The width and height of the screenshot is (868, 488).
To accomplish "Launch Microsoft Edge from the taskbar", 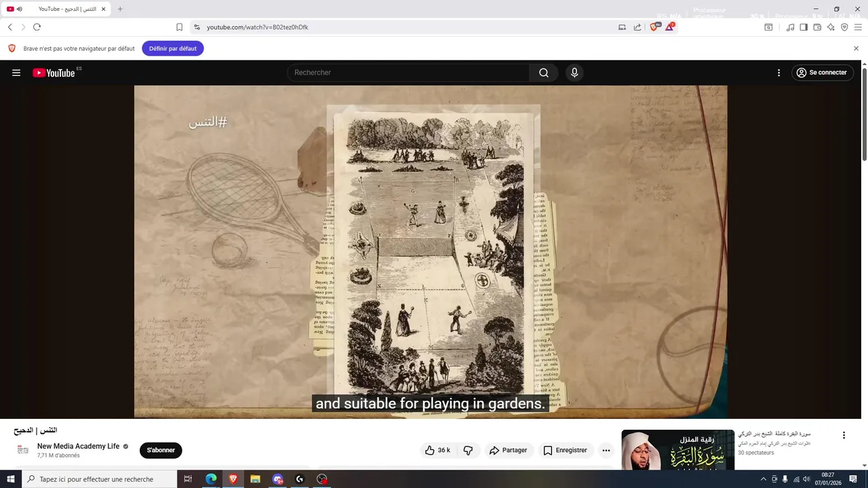I will (x=211, y=479).
